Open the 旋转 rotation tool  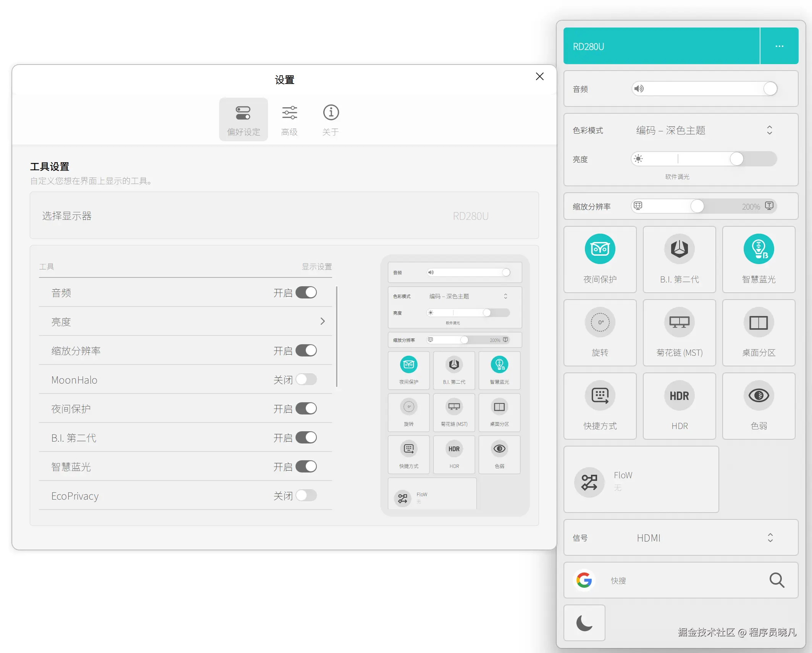[x=599, y=322]
